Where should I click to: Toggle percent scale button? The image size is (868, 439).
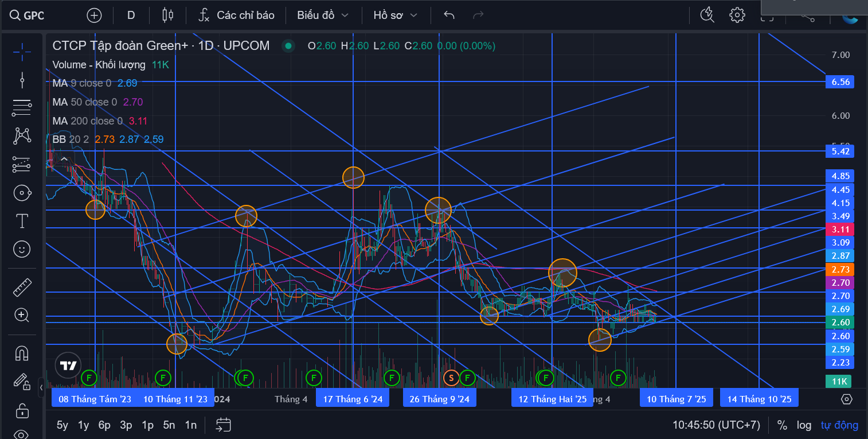(x=782, y=425)
